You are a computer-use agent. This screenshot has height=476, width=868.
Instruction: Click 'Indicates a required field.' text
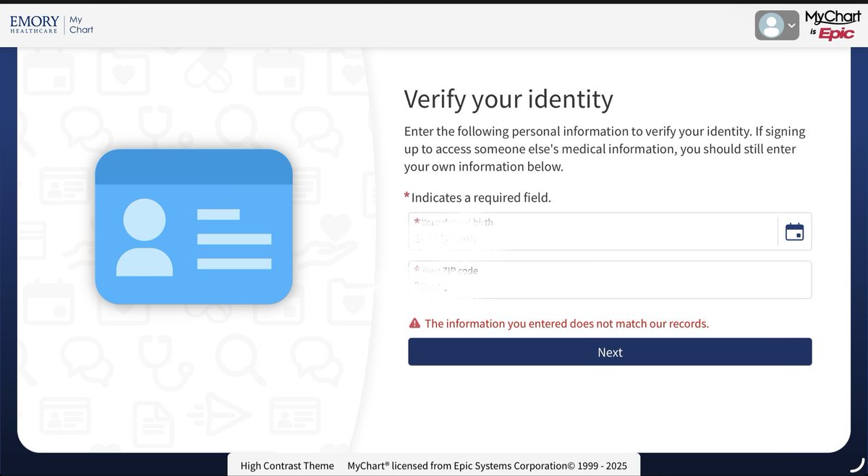click(481, 197)
